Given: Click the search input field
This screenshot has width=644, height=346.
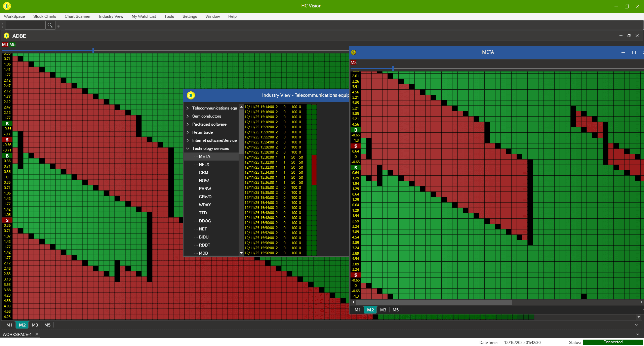Looking at the screenshot, I should tap(25, 25).
